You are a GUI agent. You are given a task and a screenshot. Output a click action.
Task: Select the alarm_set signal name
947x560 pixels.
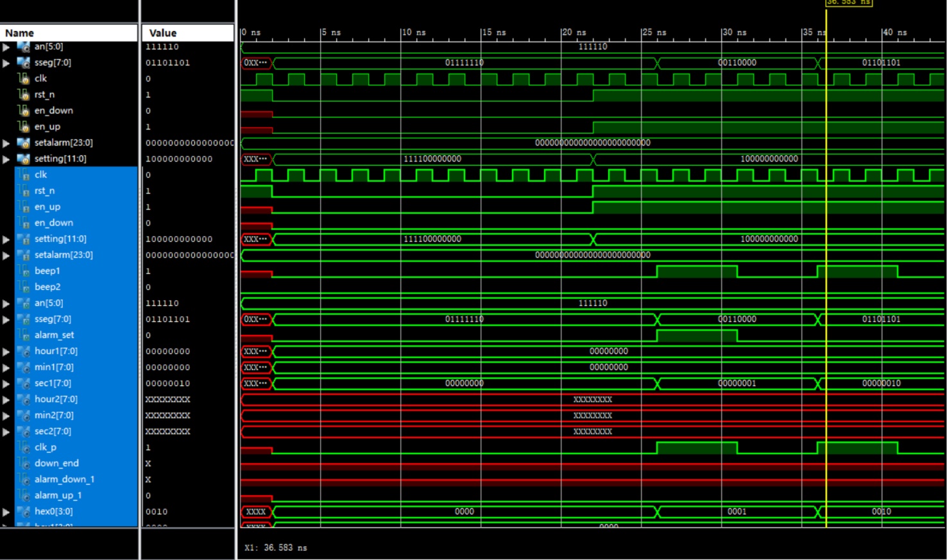click(54, 335)
